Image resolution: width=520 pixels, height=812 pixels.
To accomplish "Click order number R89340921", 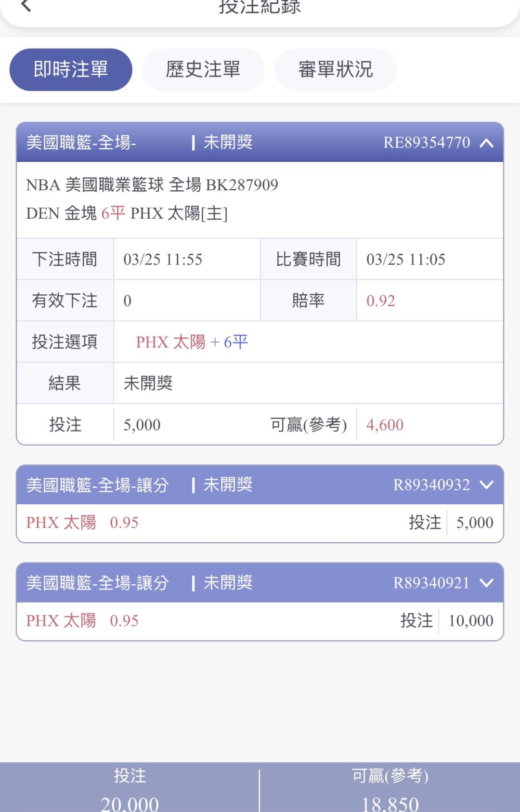I will pos(431,583).
